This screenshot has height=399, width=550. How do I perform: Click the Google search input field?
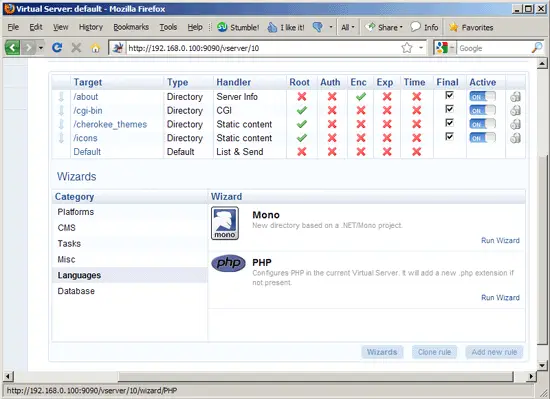click(495, 48)
